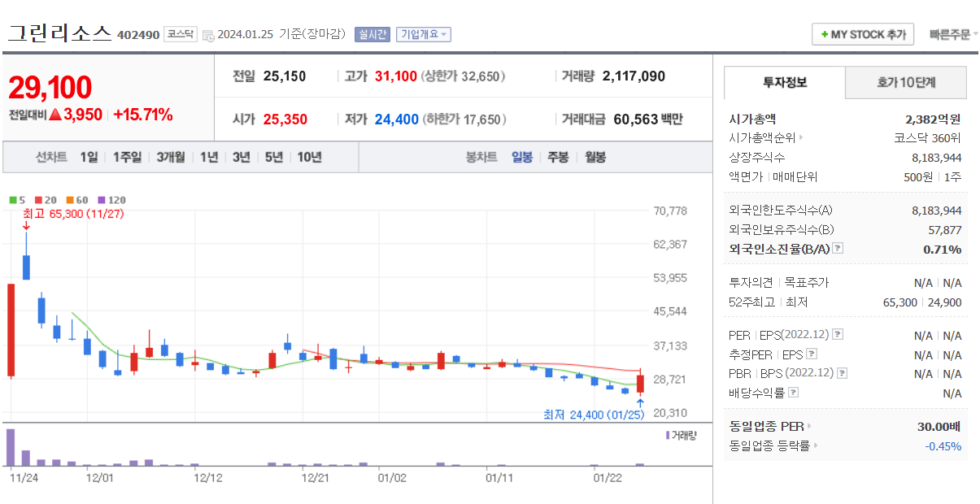Click the 동일업종 등락률 value -0.45%
This screenshot has width=980, height=504.
[x=943, y=445]
